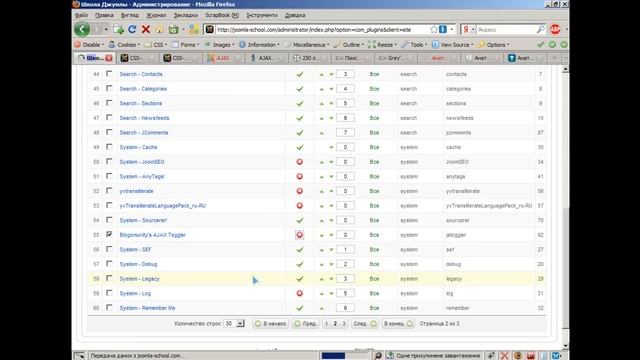Open the Disable menu in Web Developer toolbar
640x360 pixels.
tap(89, 44)
